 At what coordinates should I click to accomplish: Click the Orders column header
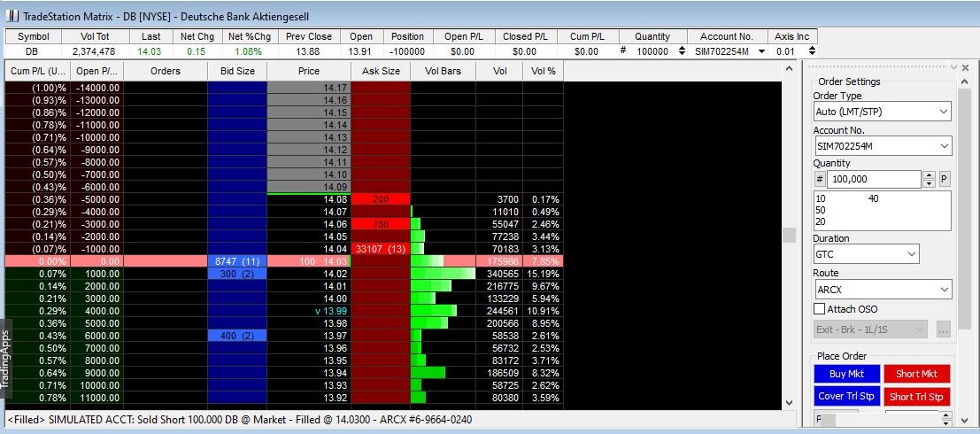pyautogui.click(x=166, y=71)
